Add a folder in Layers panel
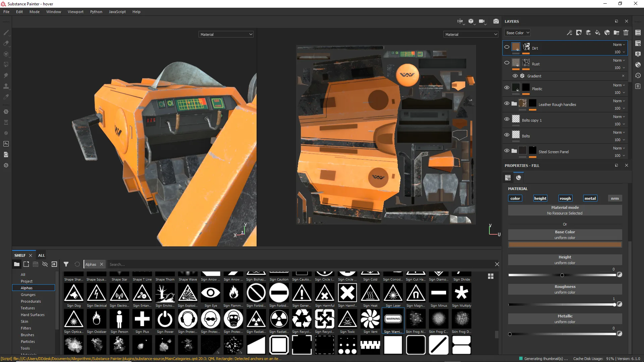The height and width of the screenshot is (362, 644). tap(616, 33)
